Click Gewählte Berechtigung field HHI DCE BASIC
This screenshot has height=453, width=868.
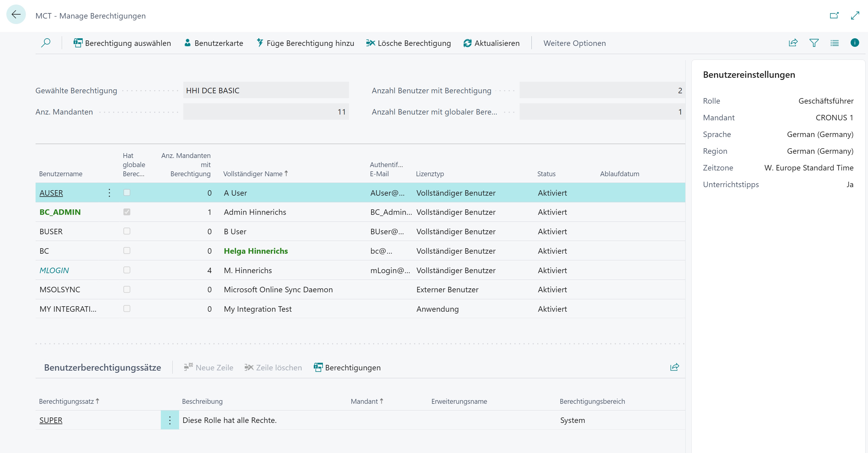pos(266,90)
